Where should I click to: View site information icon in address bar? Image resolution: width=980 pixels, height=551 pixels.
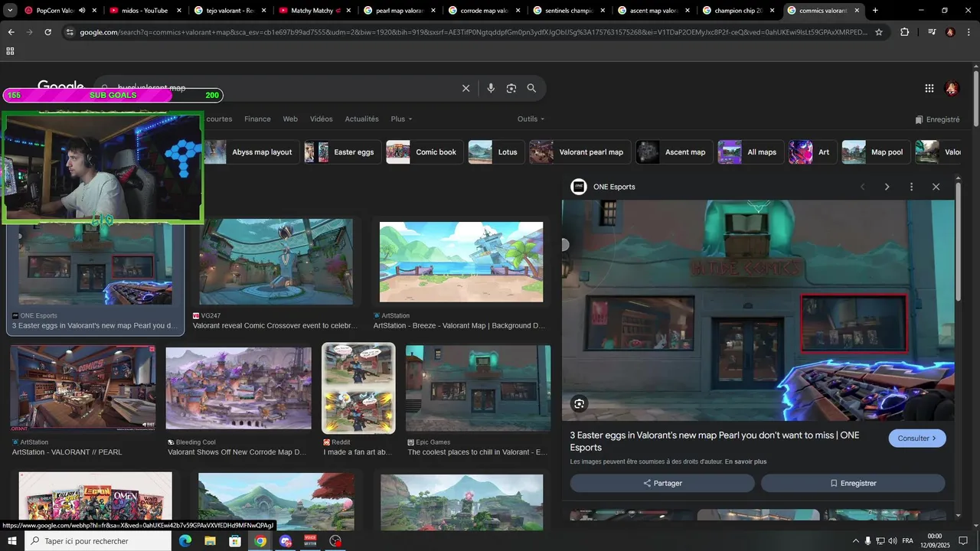point(70,32)
